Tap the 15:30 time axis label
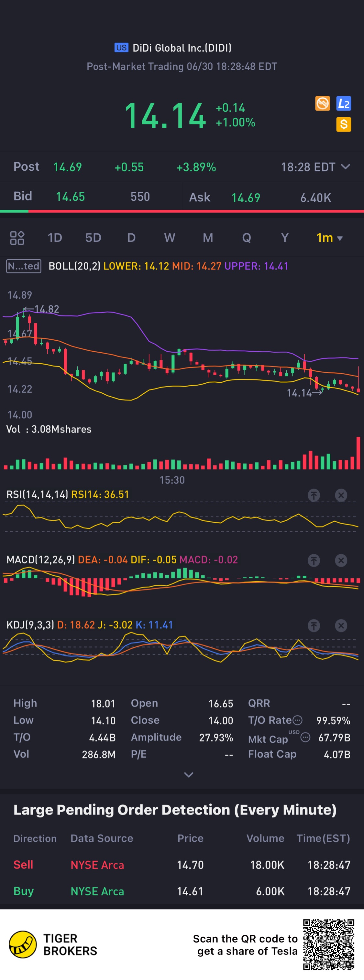 click(x=172, y=480)
